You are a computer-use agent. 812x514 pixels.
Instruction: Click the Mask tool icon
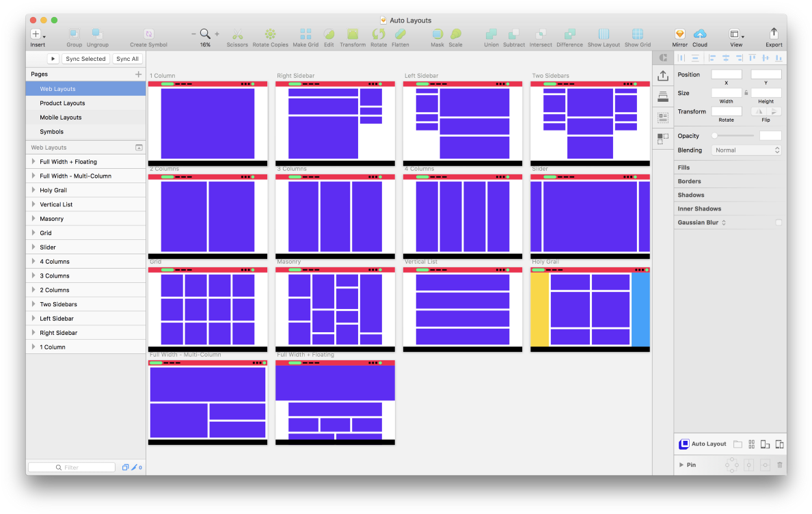click(x=437, y=34)
